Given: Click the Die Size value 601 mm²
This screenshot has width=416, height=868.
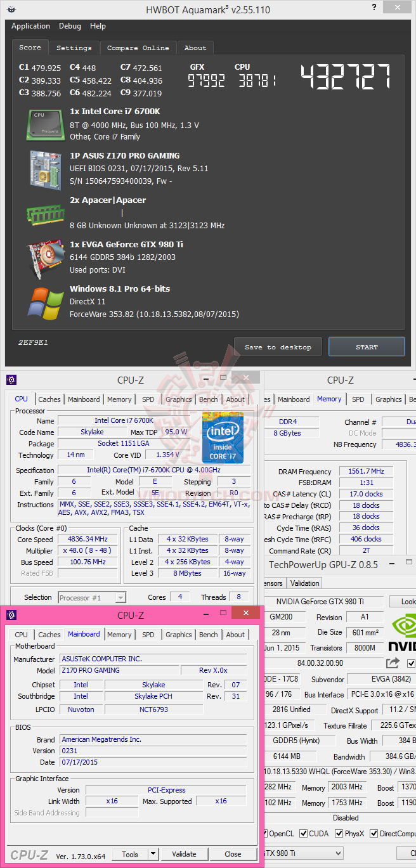Looking at the screenshot, I should (364, 632).
